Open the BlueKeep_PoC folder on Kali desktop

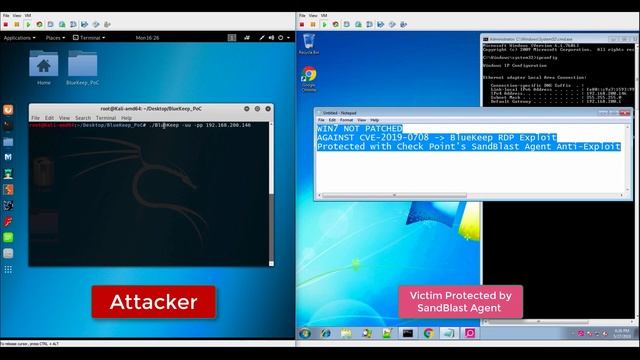[x=82, y=67]
